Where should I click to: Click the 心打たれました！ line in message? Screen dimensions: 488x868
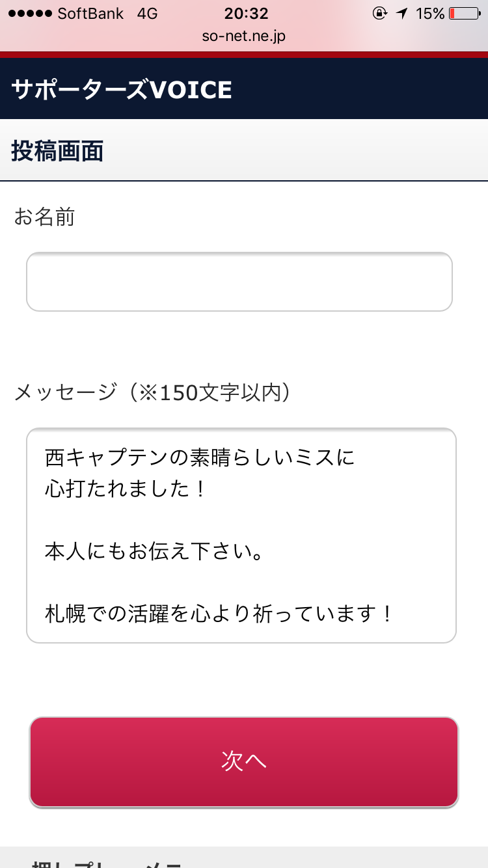coord(126,489)
